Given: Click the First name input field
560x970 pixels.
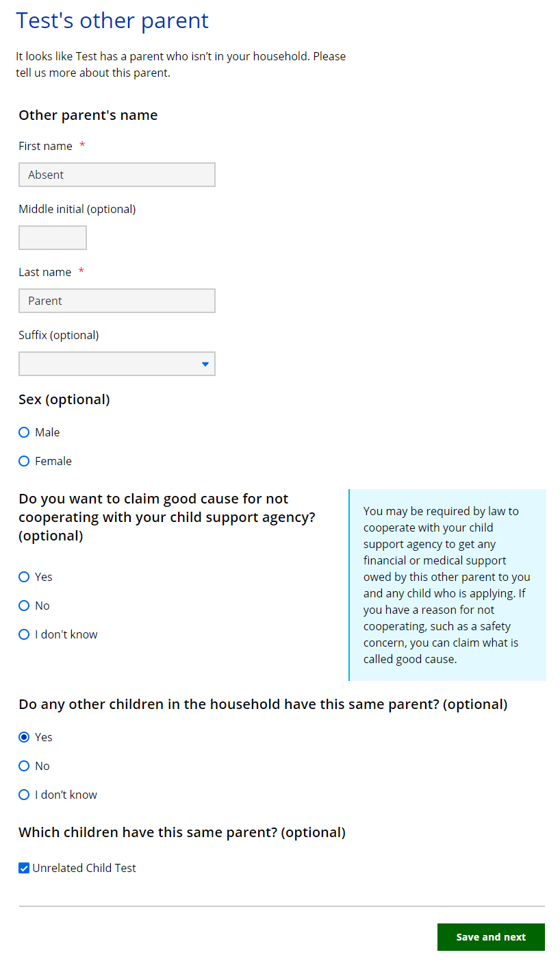Looking at the screenshot, I should click(x=116, y=175).
